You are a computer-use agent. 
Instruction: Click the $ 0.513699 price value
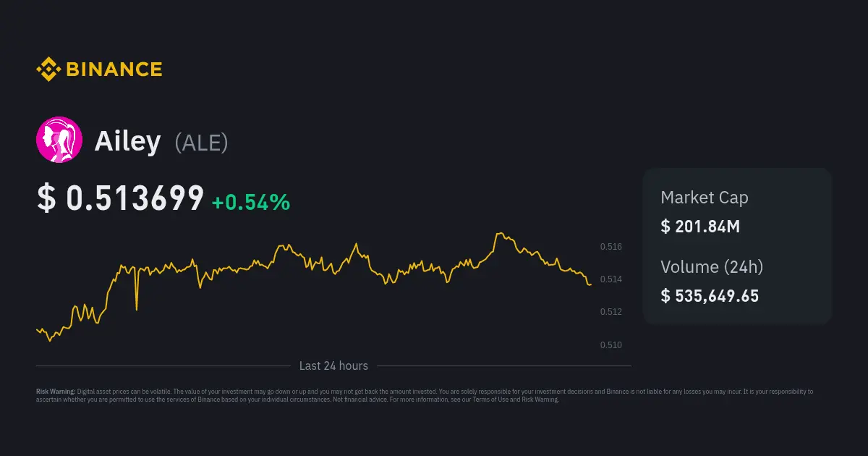tap(120, 199)
